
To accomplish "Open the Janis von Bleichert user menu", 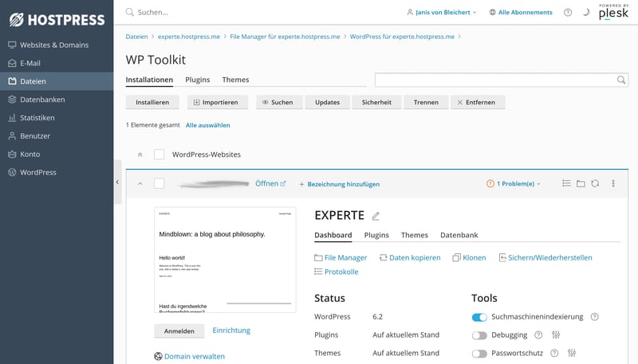I will (442, 12).
